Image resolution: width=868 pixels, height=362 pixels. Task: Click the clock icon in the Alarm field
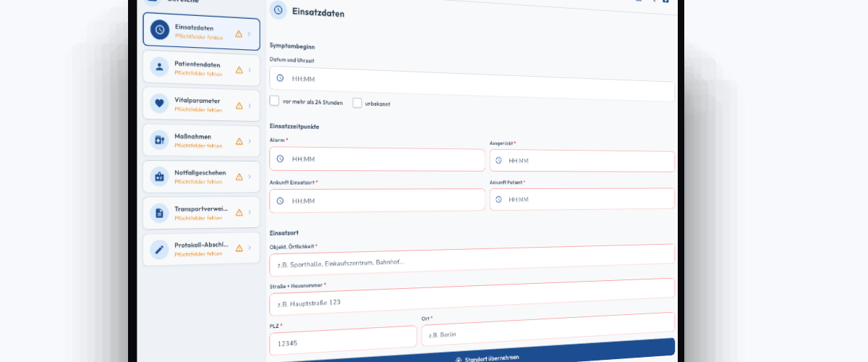[x=280, y=159]
